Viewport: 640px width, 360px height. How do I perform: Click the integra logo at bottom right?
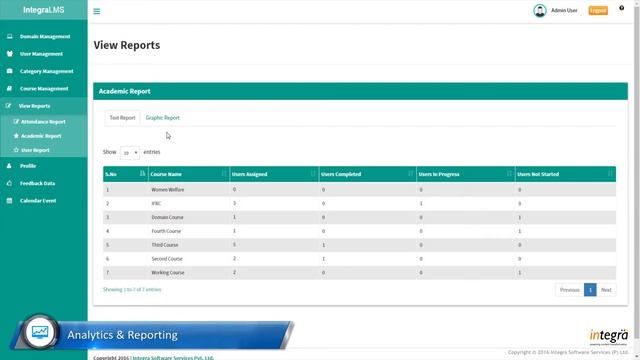click(x=609, y=337)
